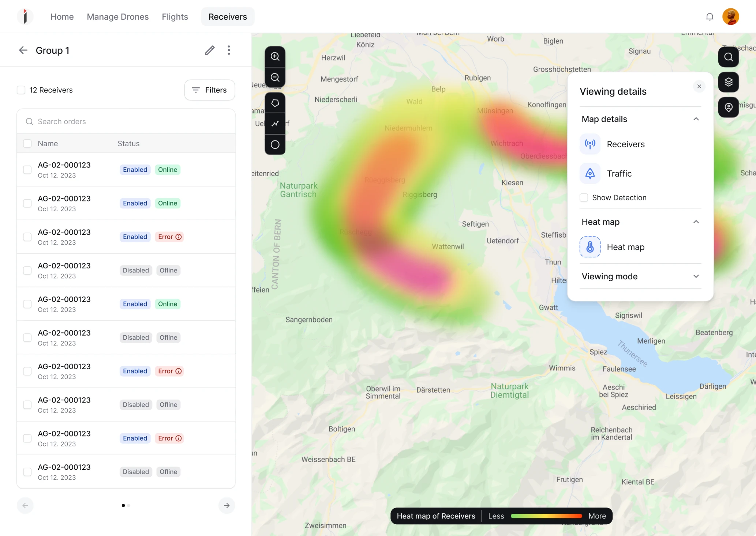Click the Search orders input field
Image resolution: width=756 pixels, height=536 pixels.
[x=126, y=121]
